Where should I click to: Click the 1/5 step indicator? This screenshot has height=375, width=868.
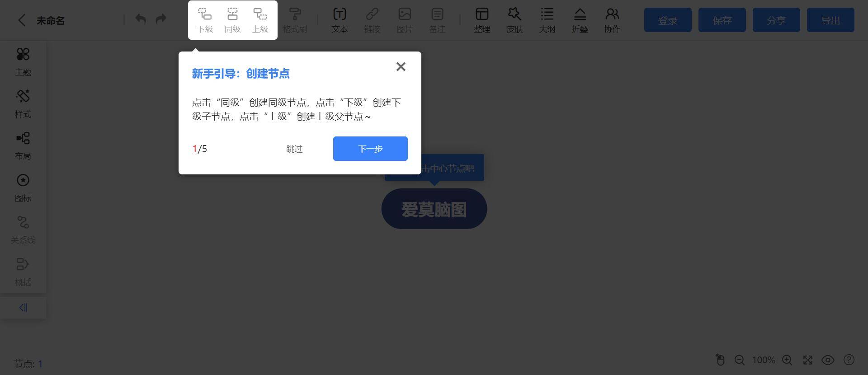(199, 149)
